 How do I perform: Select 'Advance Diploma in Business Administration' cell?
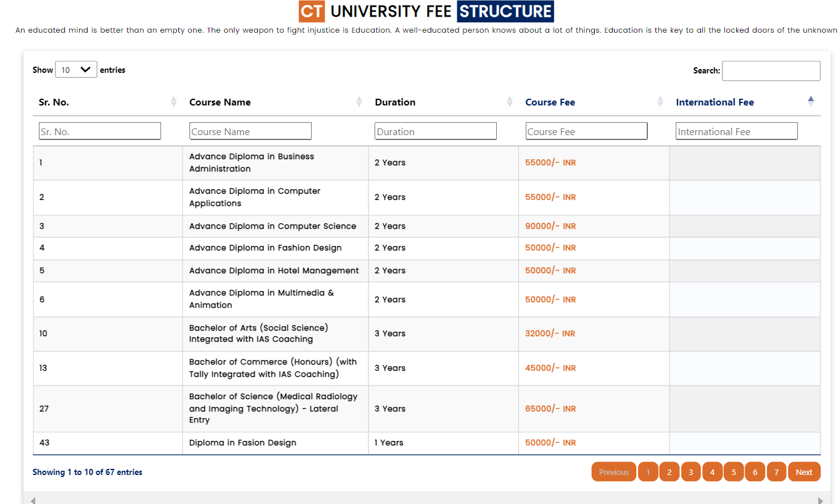[x=275, y=163]
